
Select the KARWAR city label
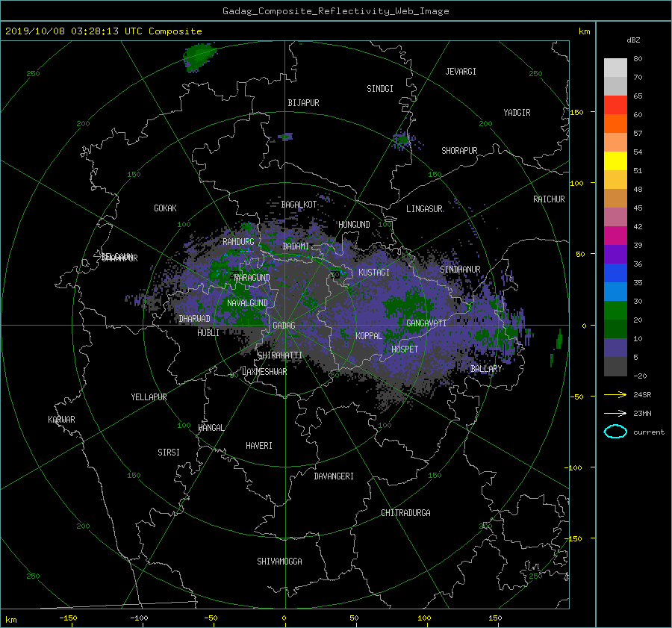point(61,420)
